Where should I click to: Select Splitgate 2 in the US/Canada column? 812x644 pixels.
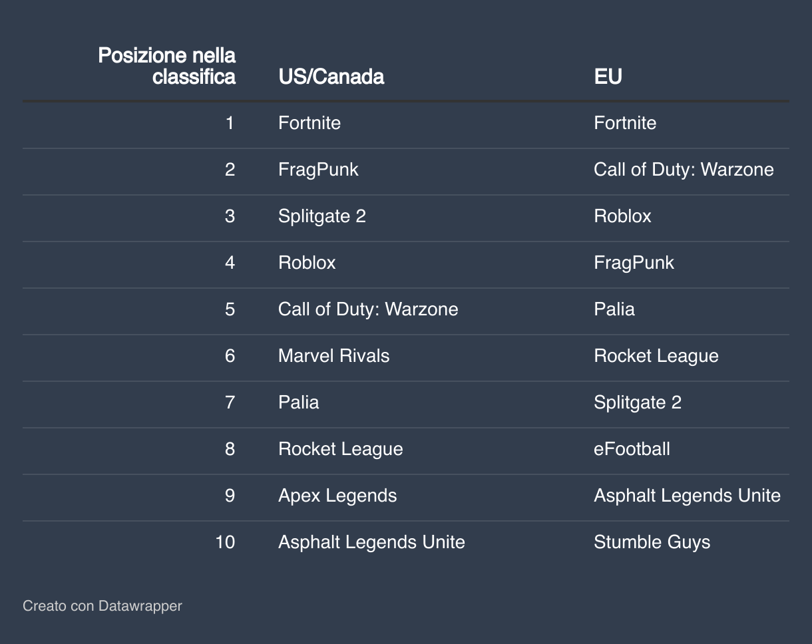click(x=322, y=216)
